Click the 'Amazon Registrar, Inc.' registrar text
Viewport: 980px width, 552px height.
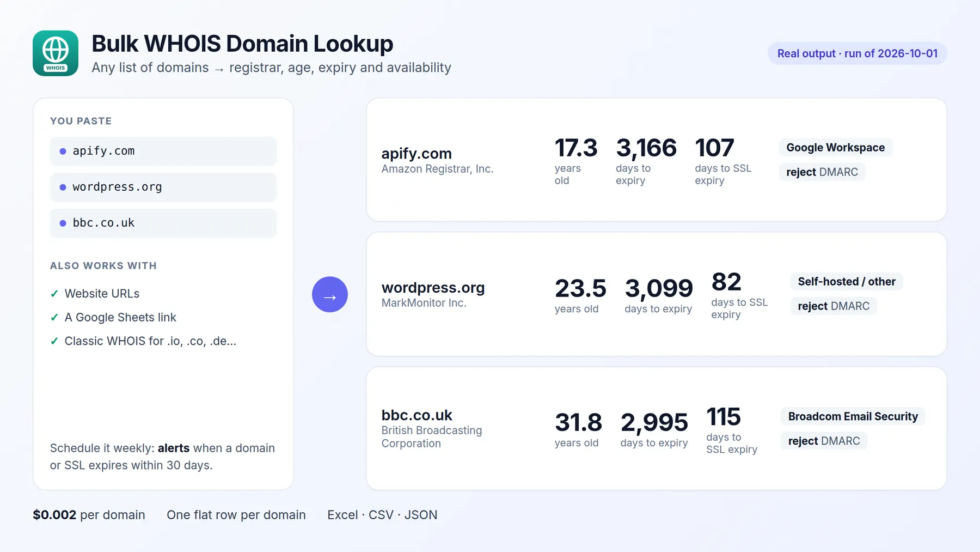point(437,169)
